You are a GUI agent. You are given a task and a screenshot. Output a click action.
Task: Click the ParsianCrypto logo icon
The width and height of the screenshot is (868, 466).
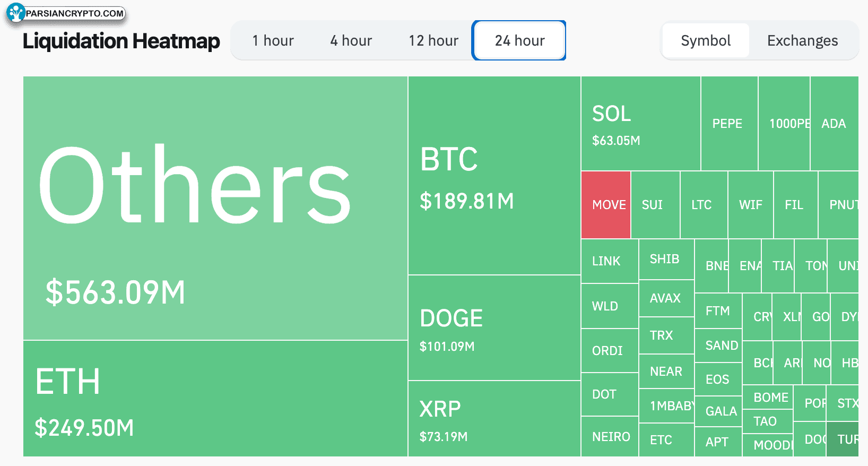pos(16,13)
